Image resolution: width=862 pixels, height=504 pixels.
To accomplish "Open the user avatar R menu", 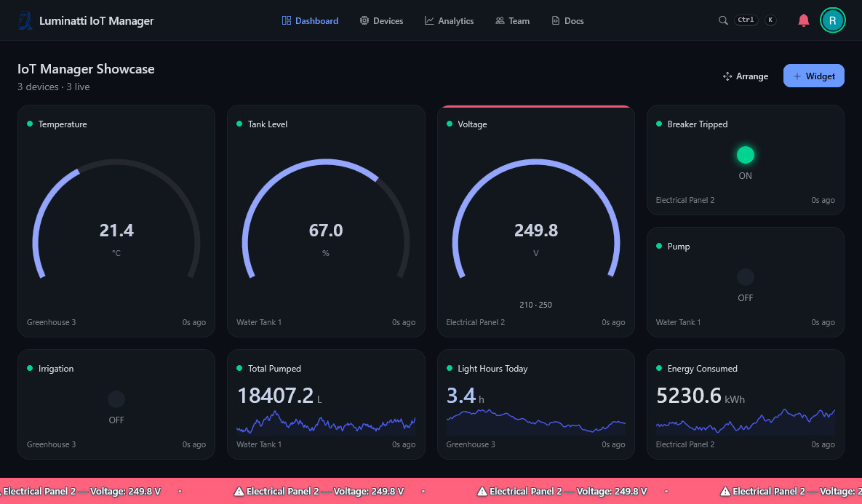I will (x=832, y=20).
